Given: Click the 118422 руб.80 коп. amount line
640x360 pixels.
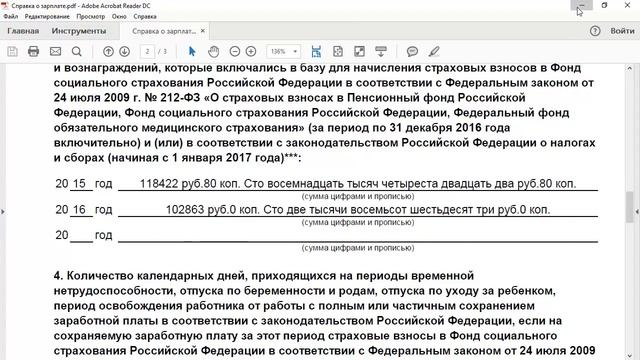Looking at the screenshot, I should coord(358,184).
